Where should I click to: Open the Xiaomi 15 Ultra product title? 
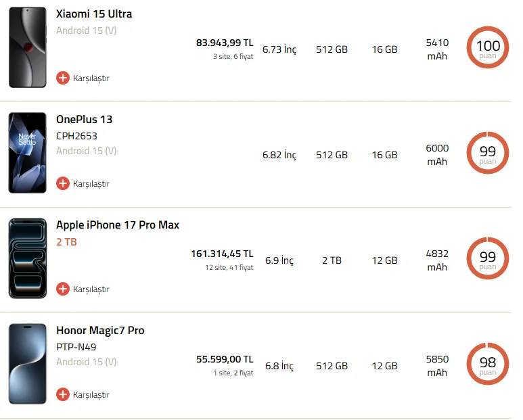click(94, 14)
